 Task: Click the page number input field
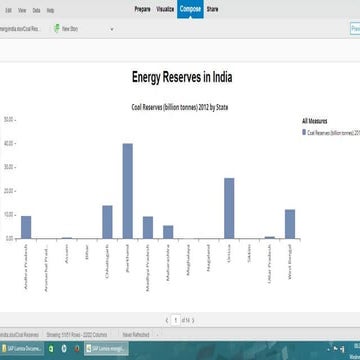tap(176, 320)
